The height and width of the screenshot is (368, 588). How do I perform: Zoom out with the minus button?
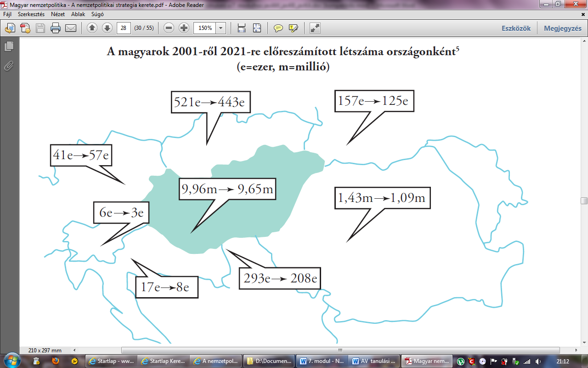pos(169,28)
